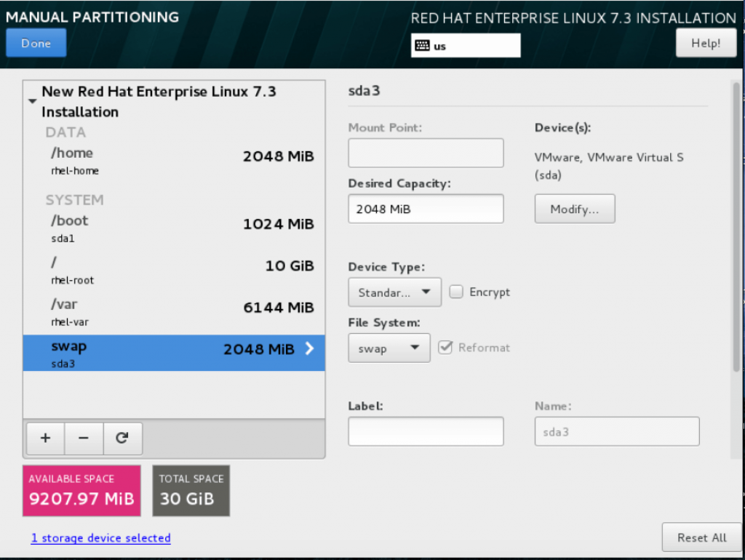Open the File System swap dropdown
The width and height of the screenshot is (745, 560).
389,348
